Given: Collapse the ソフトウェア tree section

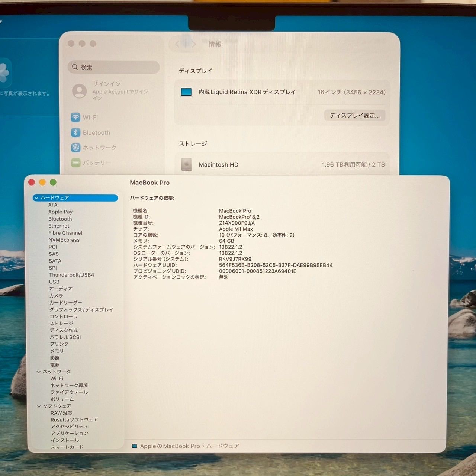Looking at the screenshot, I should click(39, 406).
